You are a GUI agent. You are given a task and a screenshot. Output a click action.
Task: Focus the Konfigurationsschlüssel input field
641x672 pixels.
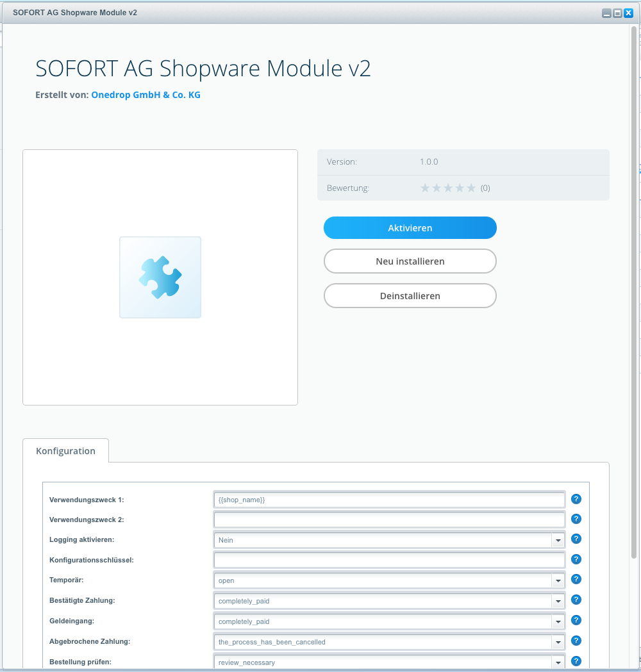[x=388, y=561]
